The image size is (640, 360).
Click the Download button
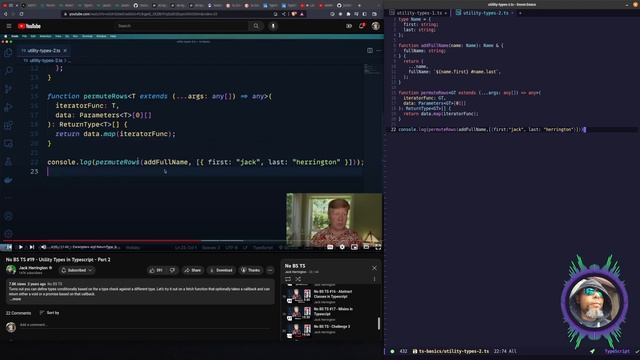pos(221,270)
